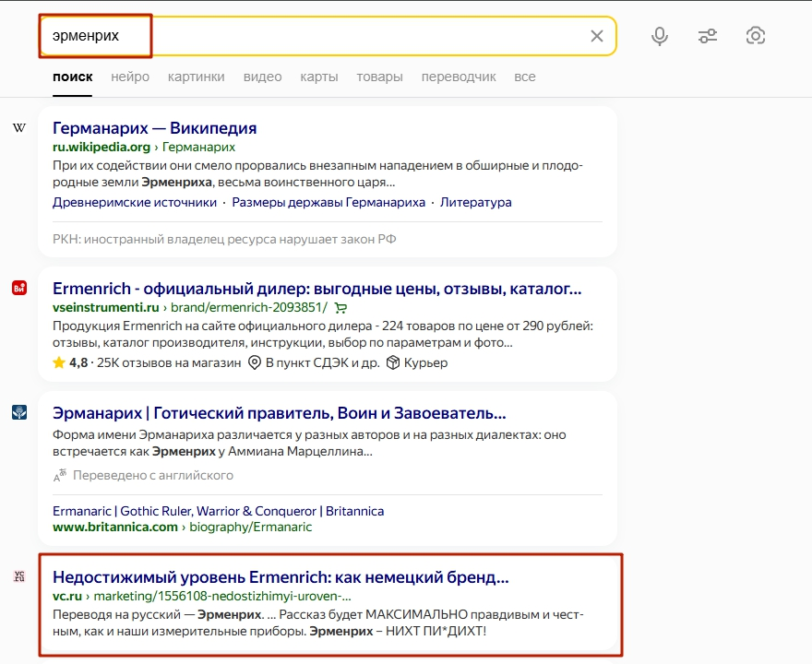Visit the vc.ru domain link
Viewport: 812px width, 664px height.
(x=67, y=596)
